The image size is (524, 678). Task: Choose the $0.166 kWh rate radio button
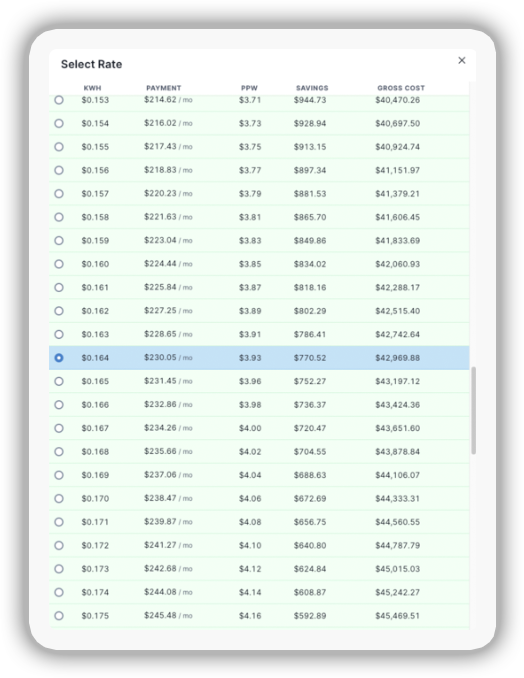(x=59, y=405)
